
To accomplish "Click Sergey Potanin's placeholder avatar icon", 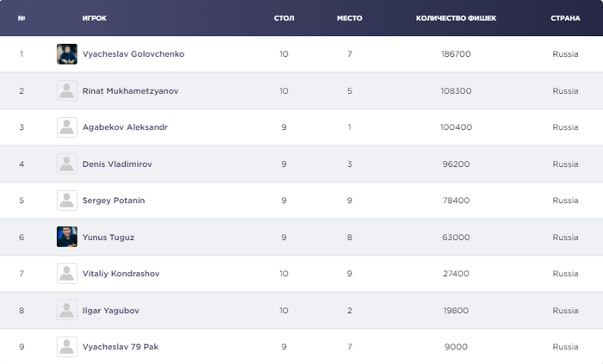I will (x=67, y=201).
